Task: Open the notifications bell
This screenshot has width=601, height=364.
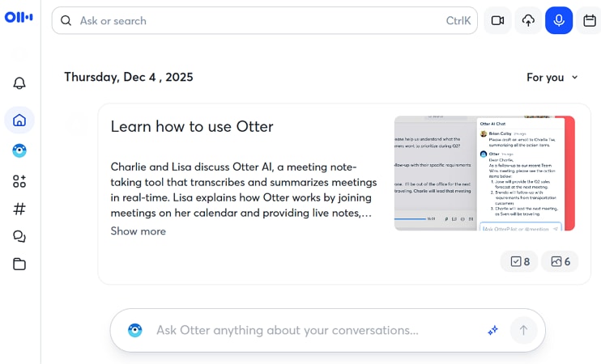Action: click(19, 83)
